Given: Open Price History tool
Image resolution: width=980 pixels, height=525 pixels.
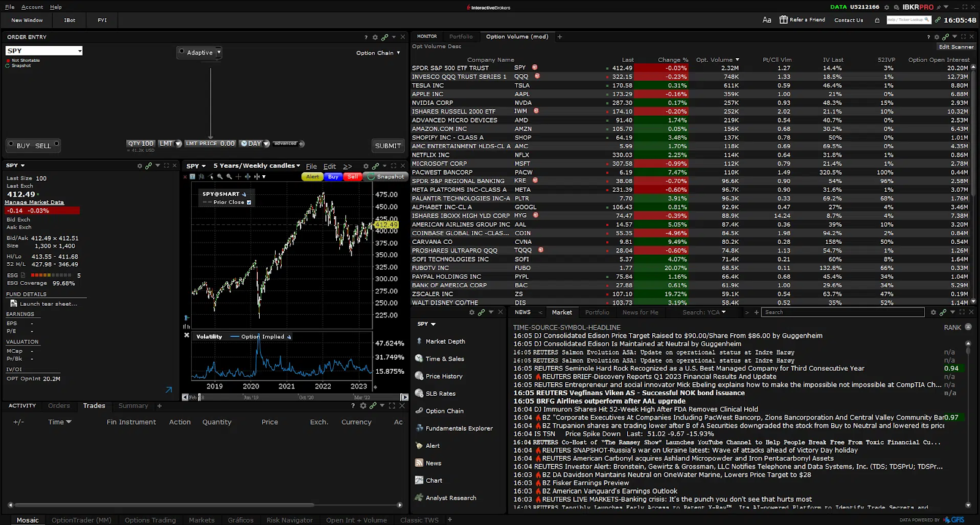Looking at the screenshot, I should (439, 376).
